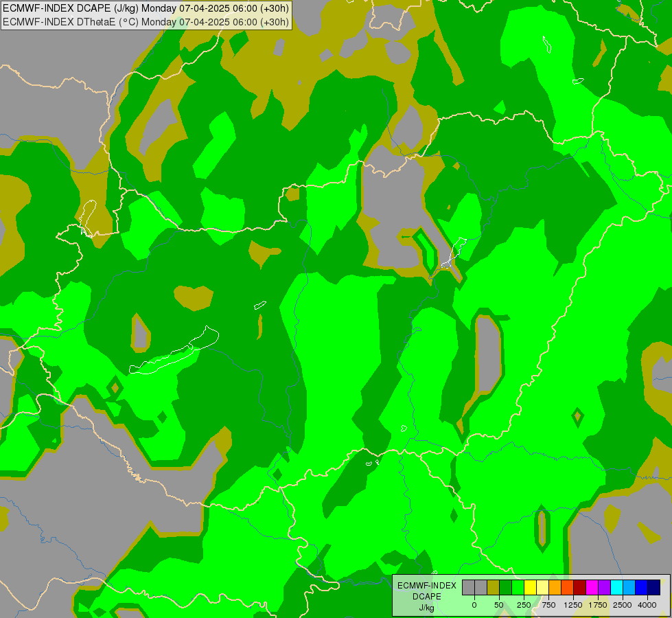Click the grey legend swatch left of the 0 tick

(468, 588)
